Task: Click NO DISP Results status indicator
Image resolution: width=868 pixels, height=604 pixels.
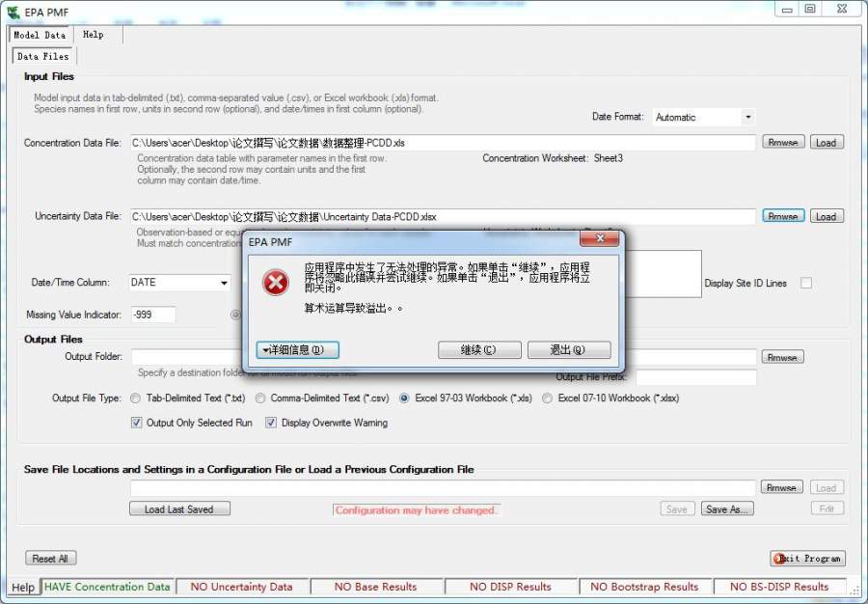Action: click(x=510, y=587)
